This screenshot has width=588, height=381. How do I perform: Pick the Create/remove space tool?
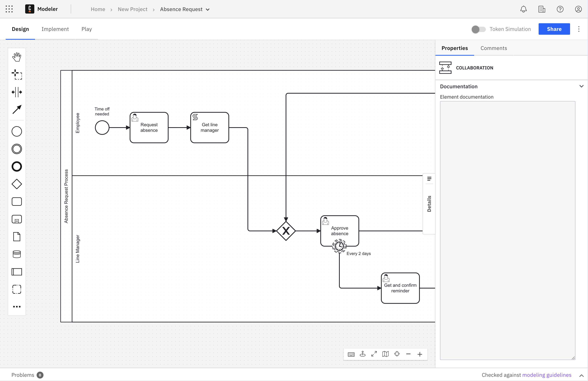point(17,92)
